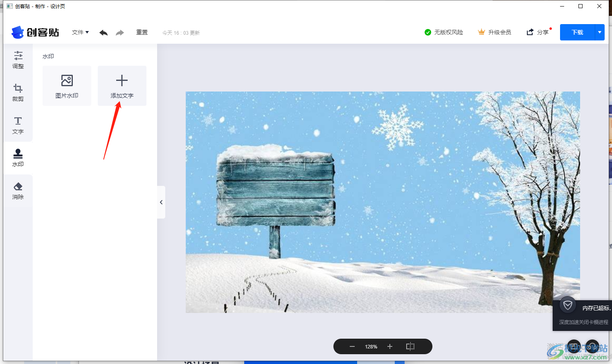Screen dimensions: 612x364
Task: Click 深度加速关闭卡慢进程 notification text
Action: tap(584, 322)
